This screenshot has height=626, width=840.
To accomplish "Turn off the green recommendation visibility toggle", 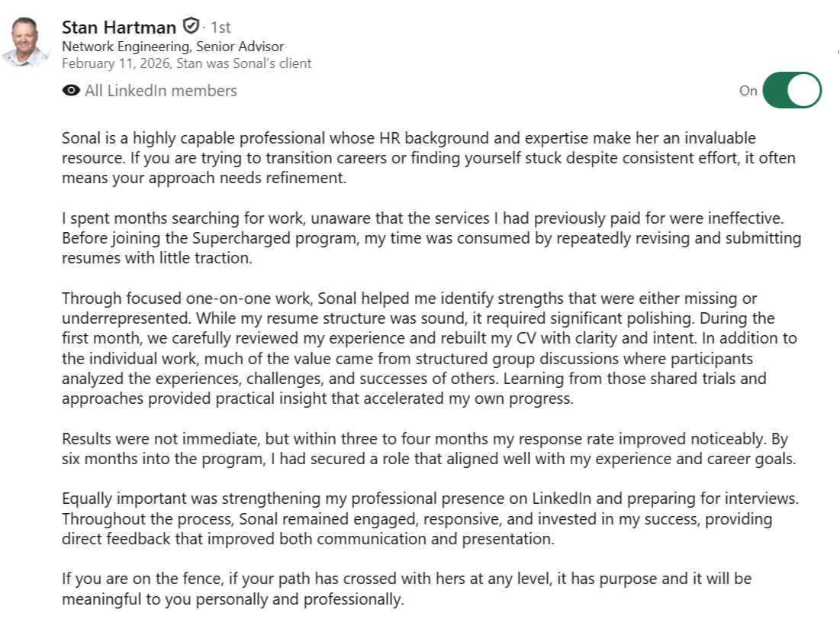I will pos(792,90).
